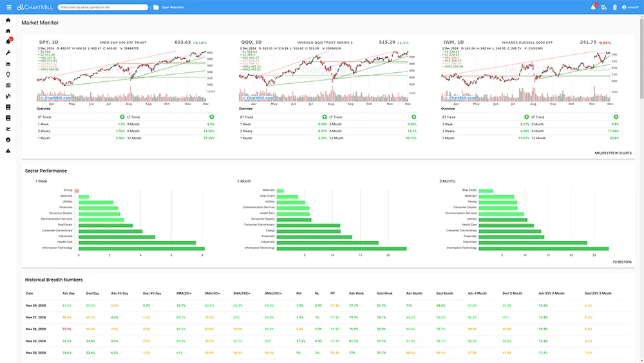Click the SPY, 1D chart title
The width and height of the screenshot is (644, 363).
coord(48,42)
